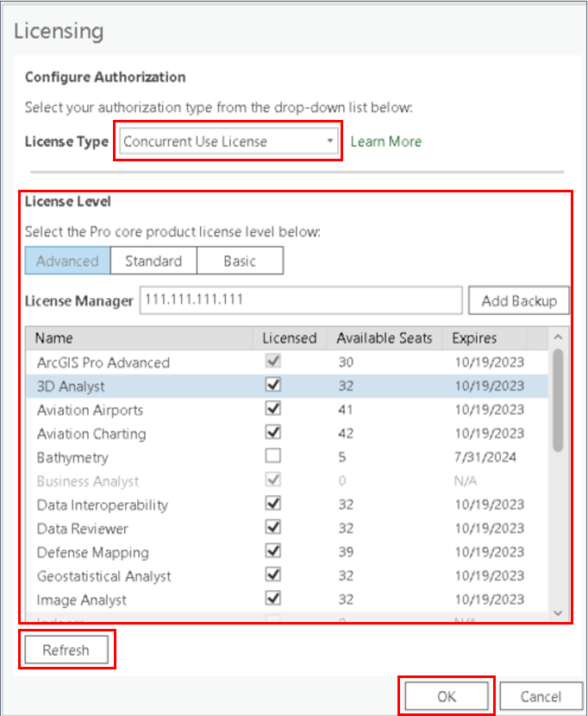Click the scroll up arrow of license list

(x=558, y=337)
